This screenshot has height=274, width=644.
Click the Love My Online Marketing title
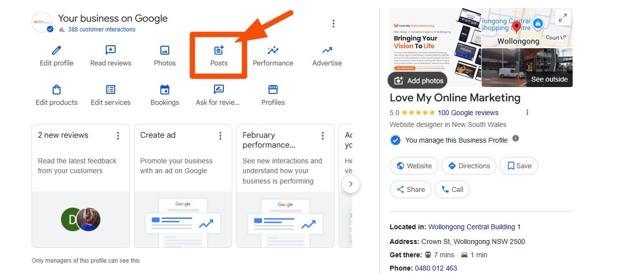[455, 97]
